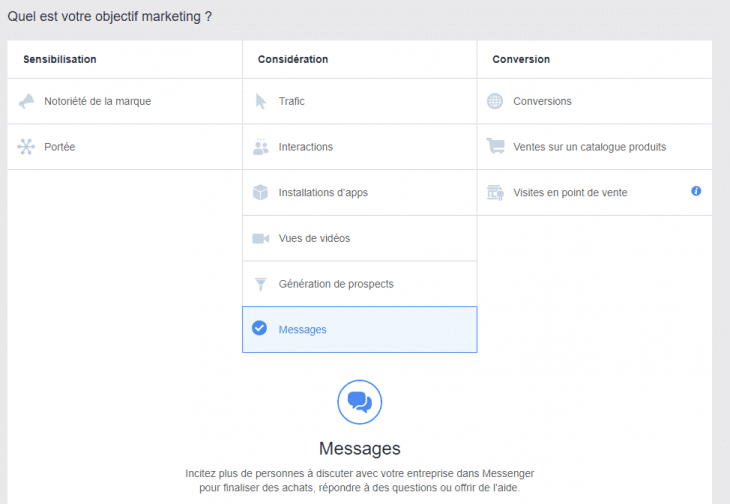Select Génération de prospects objective
Screen dimensions: 730x504
(336, 284)
